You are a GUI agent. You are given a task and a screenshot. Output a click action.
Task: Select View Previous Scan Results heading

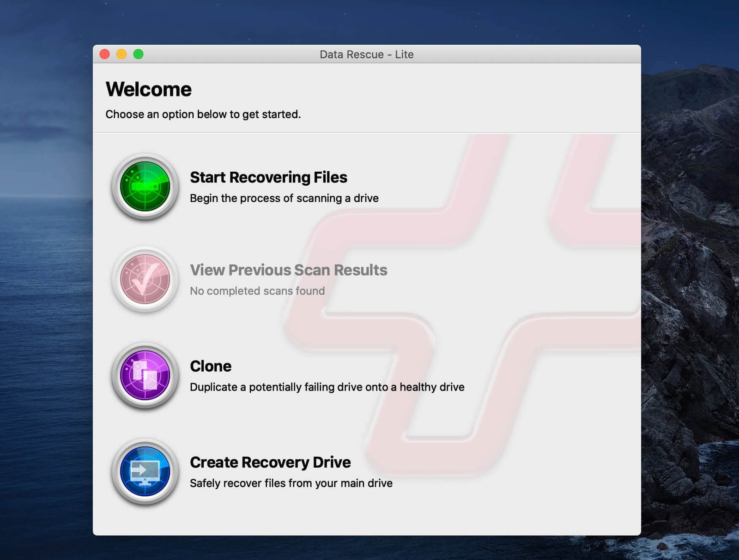coord(288,270)
